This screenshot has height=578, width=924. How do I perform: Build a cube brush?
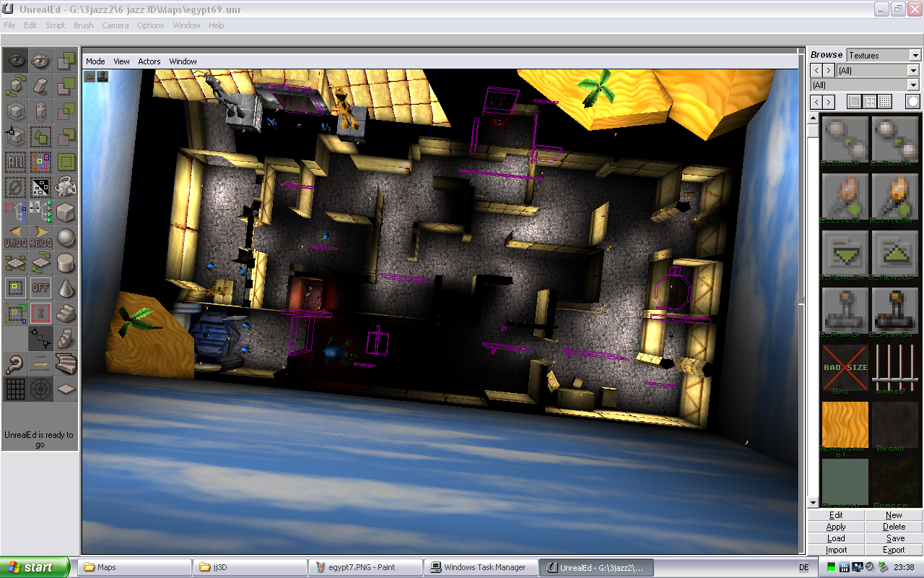pyautogui.click(x=66, y=212)
